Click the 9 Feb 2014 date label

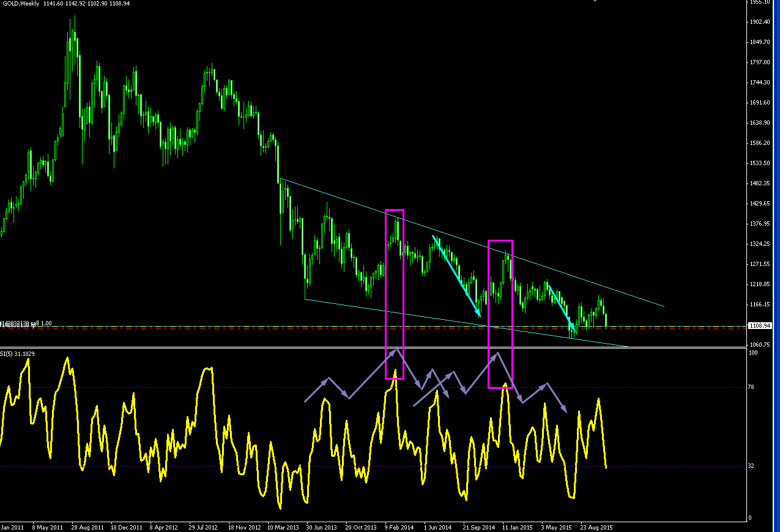click(x=399, y=526)
